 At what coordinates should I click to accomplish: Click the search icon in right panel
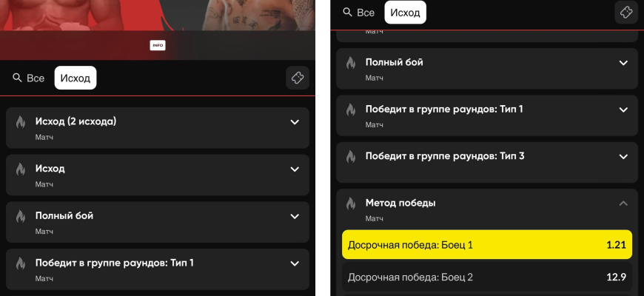tap(347, 13)
